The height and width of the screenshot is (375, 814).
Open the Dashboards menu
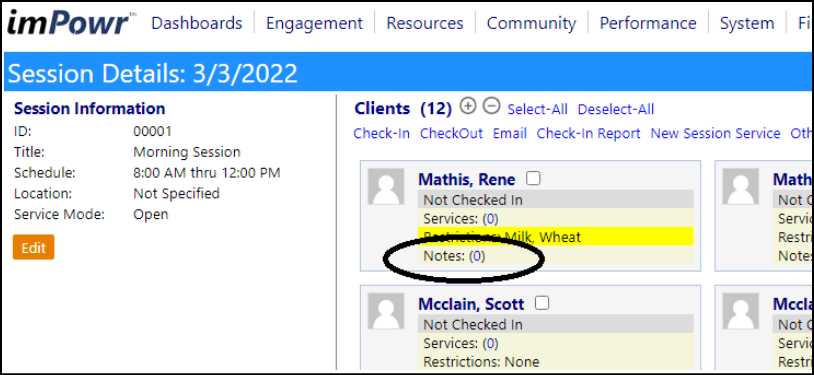197,23
